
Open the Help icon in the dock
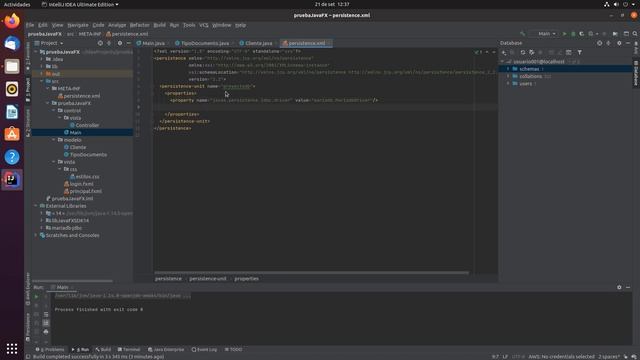pos(12,157)
